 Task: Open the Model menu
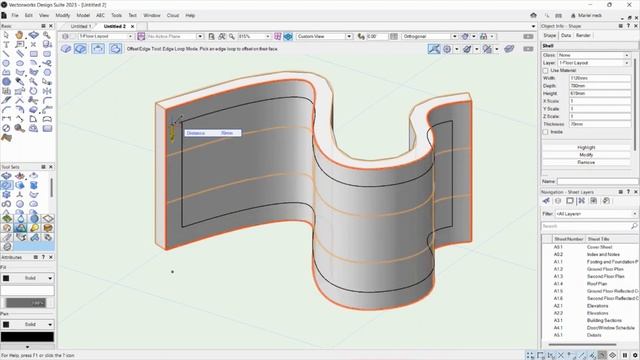pos(83,16)
